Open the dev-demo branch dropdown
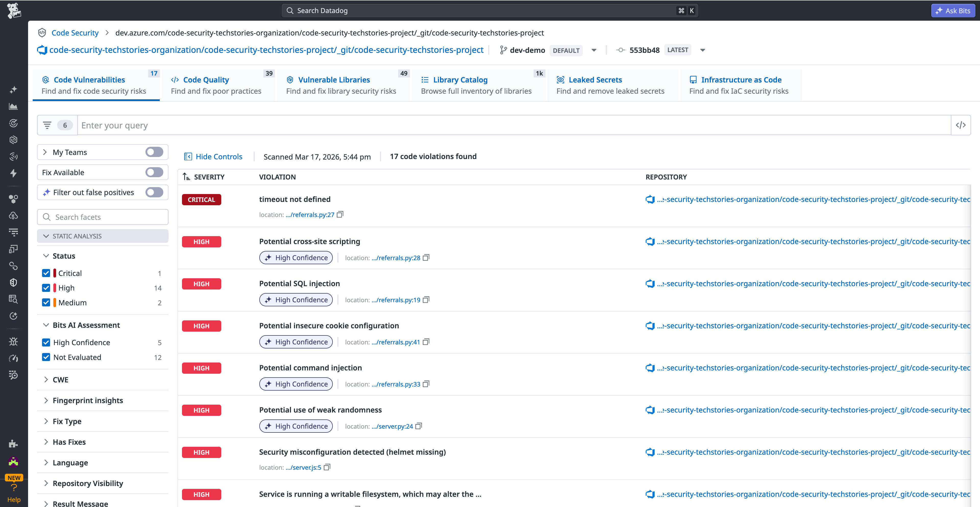The height and width of the screenshot is (507, 980). (594, 50)
